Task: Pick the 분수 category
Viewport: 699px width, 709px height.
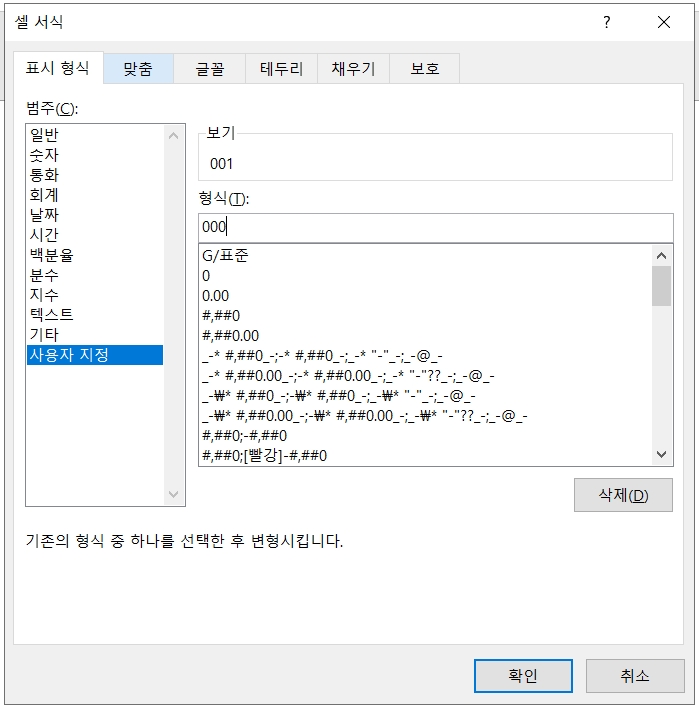Action: click(x=95, y=275)
